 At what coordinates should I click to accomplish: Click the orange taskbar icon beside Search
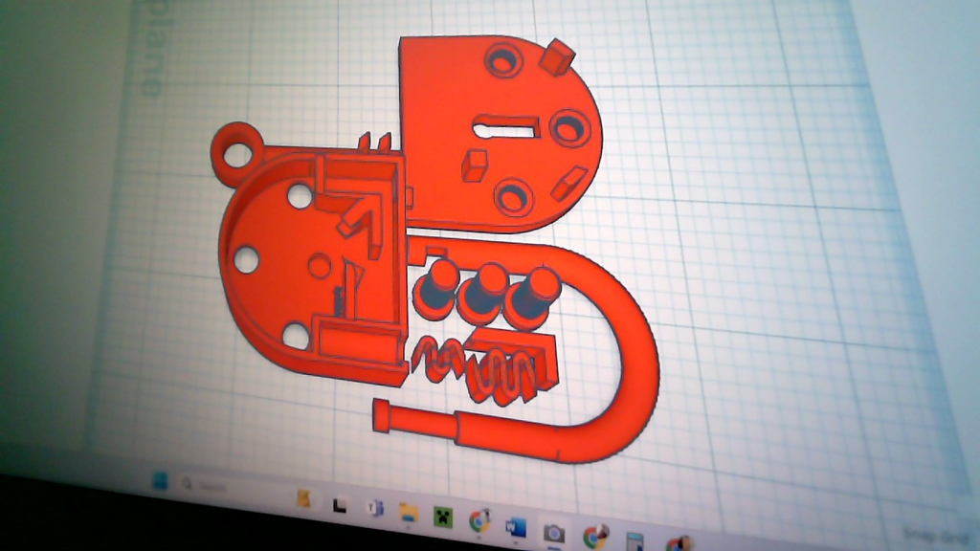click(x=304, y=497)
